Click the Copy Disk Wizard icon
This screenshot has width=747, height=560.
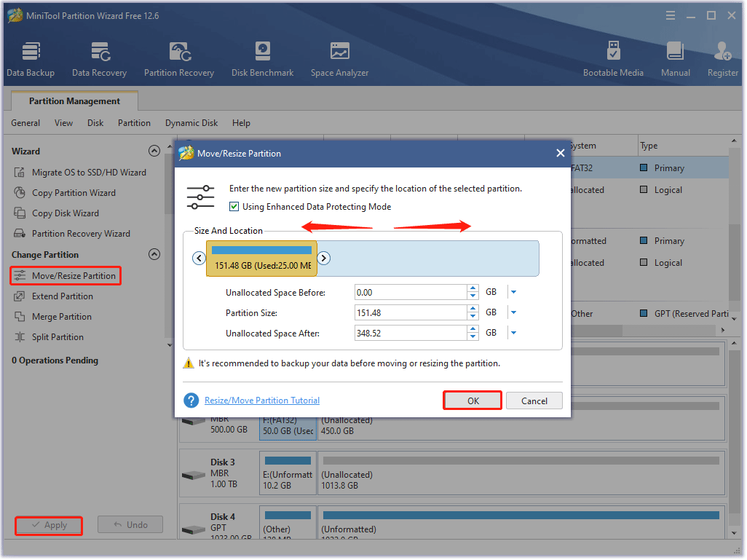pyautogui.click(x=20, y=213)
